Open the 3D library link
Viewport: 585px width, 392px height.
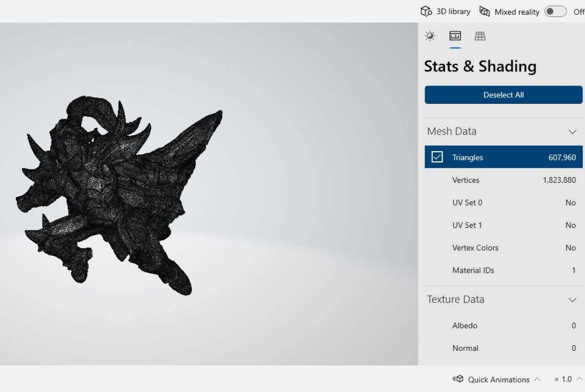tap(453, 11)
